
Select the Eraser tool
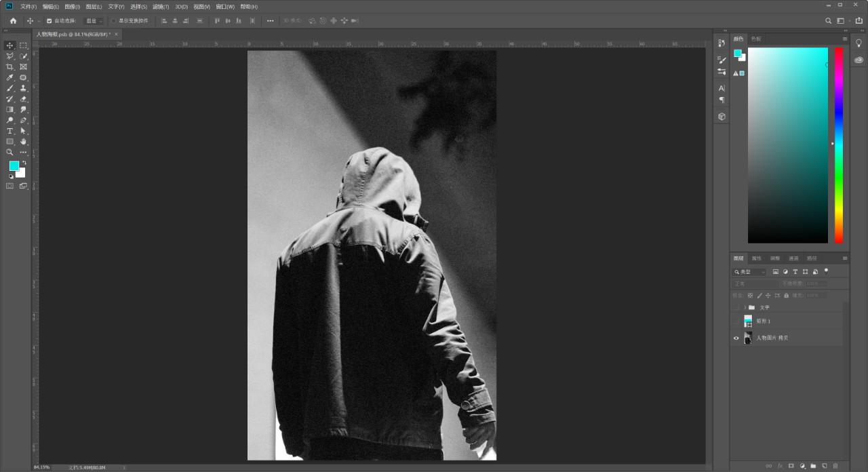pos(23,99)
